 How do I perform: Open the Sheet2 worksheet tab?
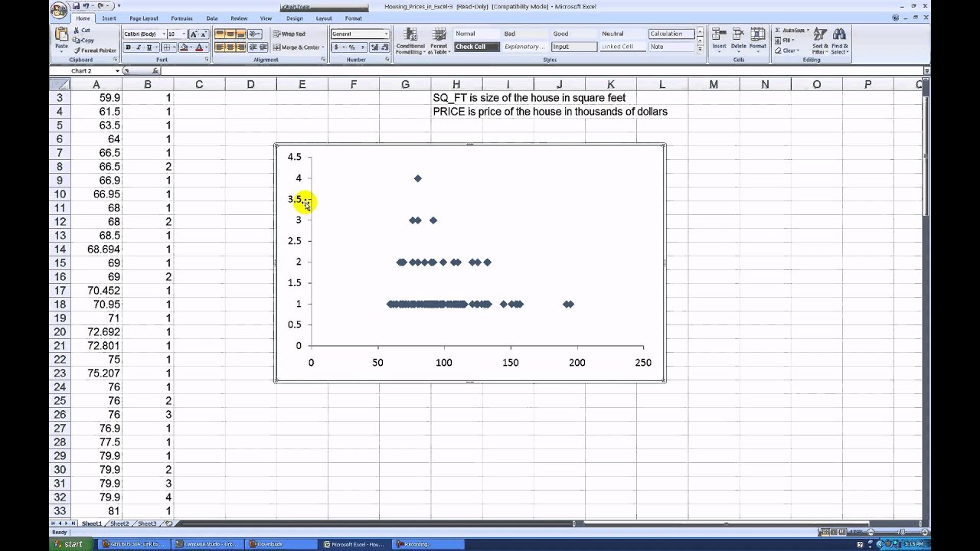pos(119,523)
